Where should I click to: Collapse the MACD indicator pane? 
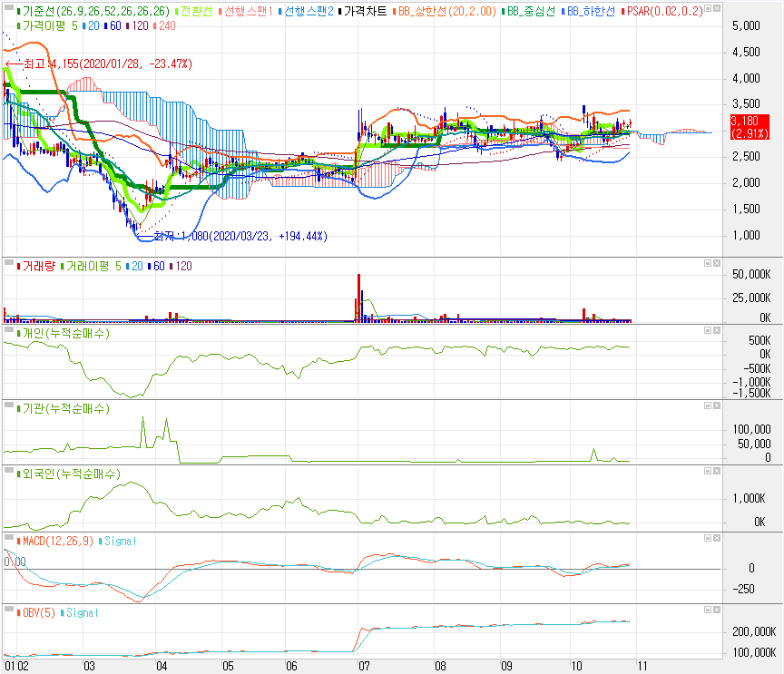[x=708, y=538]
